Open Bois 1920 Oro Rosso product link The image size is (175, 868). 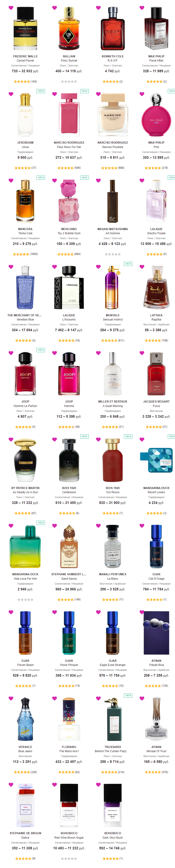[113, 492]
